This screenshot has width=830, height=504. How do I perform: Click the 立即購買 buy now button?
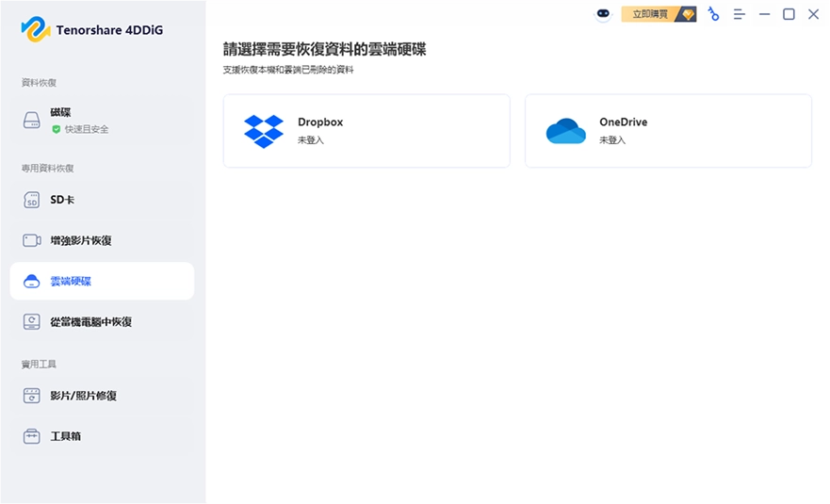tap(659, 14)
